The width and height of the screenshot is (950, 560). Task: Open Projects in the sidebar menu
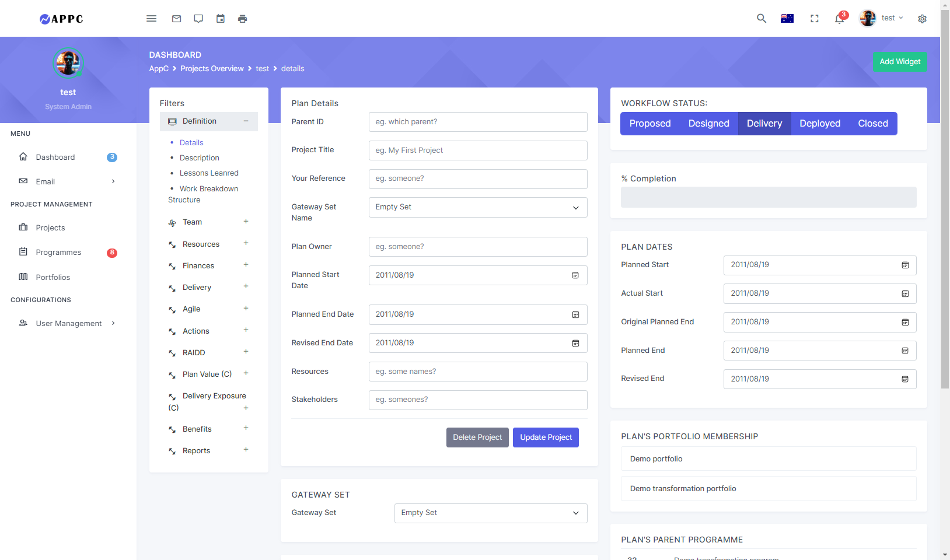point(50,228)
